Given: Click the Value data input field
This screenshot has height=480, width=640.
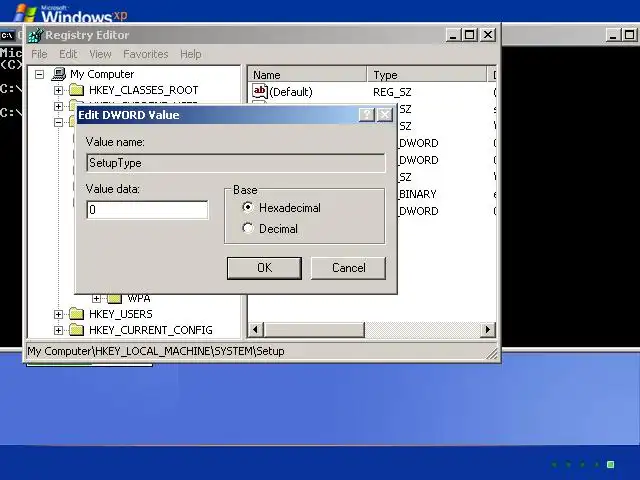Looking at the screenshot, I should pos(147,210).
